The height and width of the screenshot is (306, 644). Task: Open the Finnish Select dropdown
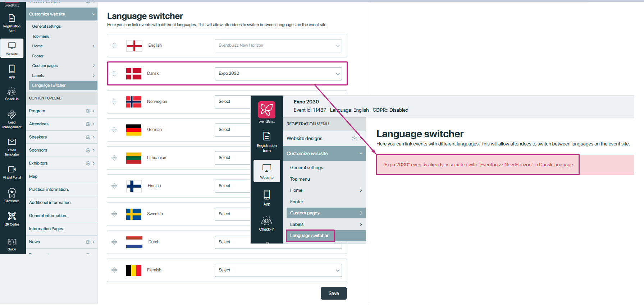233,186
